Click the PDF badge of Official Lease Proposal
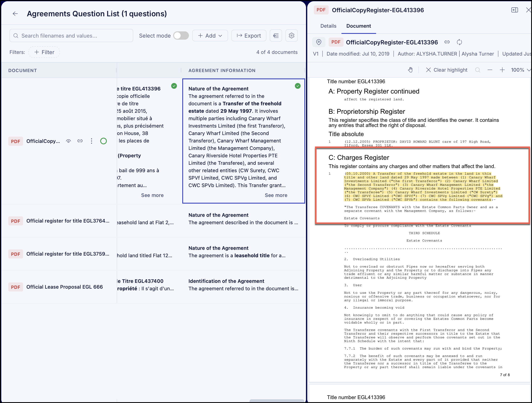532x403 pixels. [16, 287]
